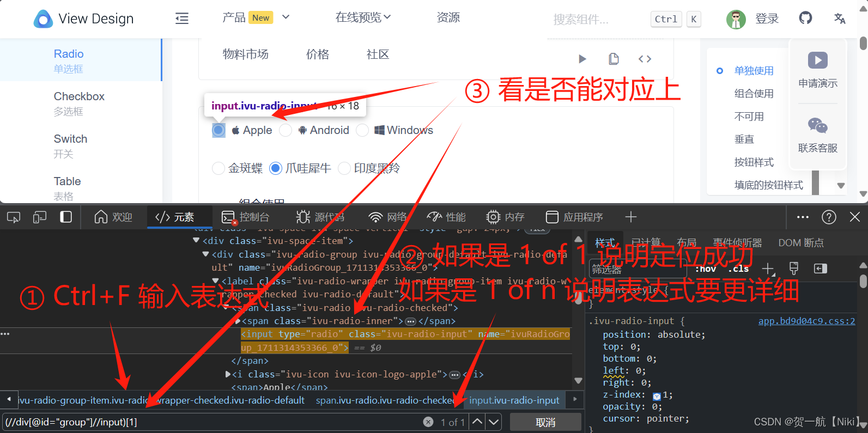The width and height of the screenshot is (868, 433).
Task: Toggle the :hov element state
Action: click(x=705, y=269)
